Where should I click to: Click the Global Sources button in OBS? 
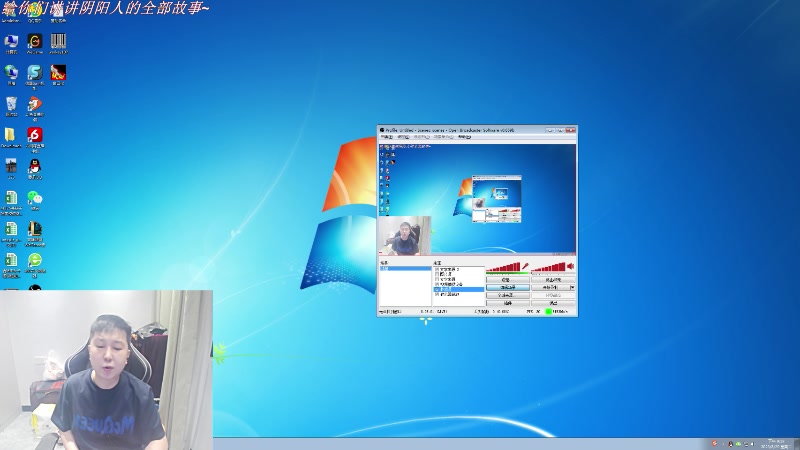pos(508,295)
